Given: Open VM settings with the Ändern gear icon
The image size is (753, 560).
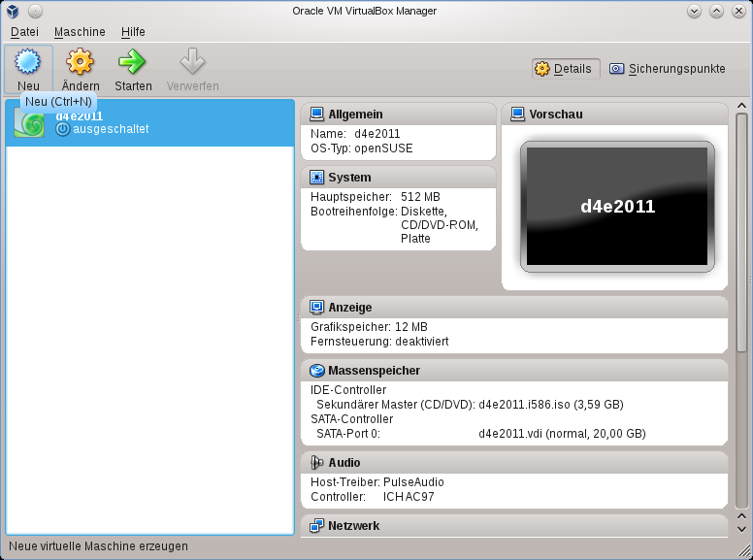Looking at the screenshot, I should (x=81, y=63).
